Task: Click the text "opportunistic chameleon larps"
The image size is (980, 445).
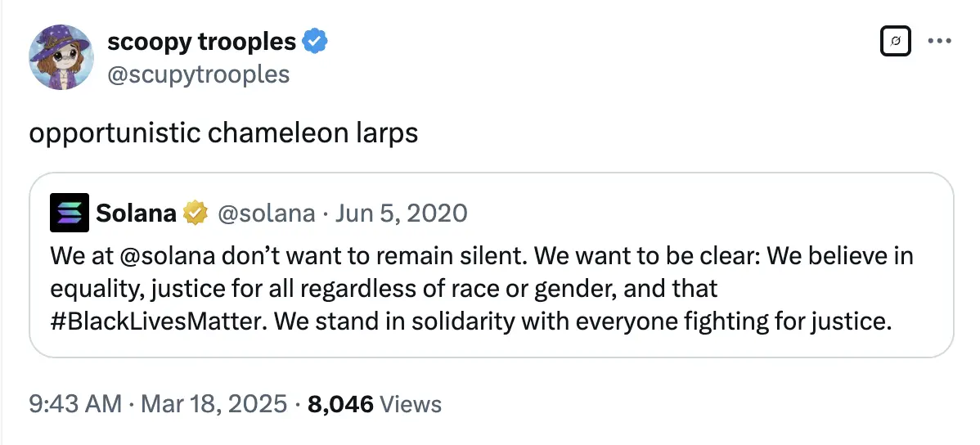Action: tap(223, 133)
